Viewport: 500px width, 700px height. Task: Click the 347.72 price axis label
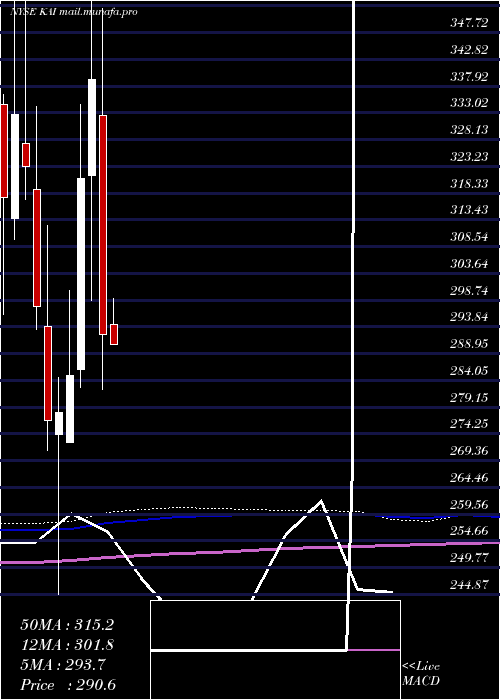coord(469,23)
